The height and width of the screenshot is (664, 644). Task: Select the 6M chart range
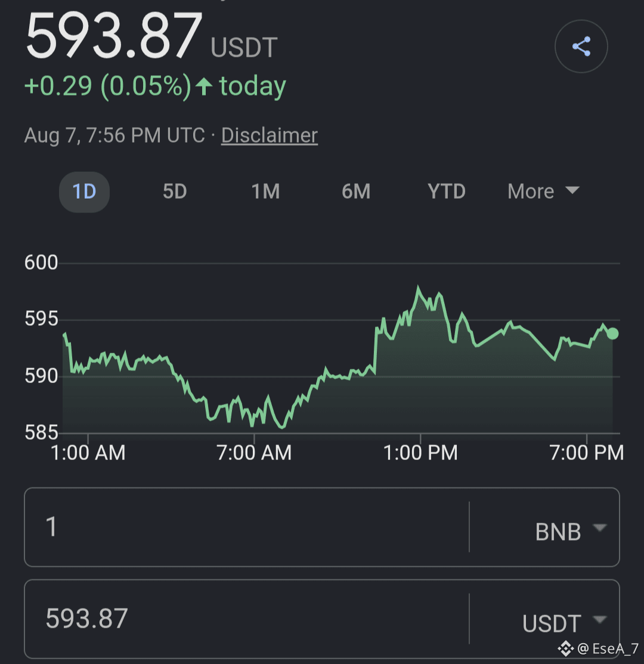[356, 192]
